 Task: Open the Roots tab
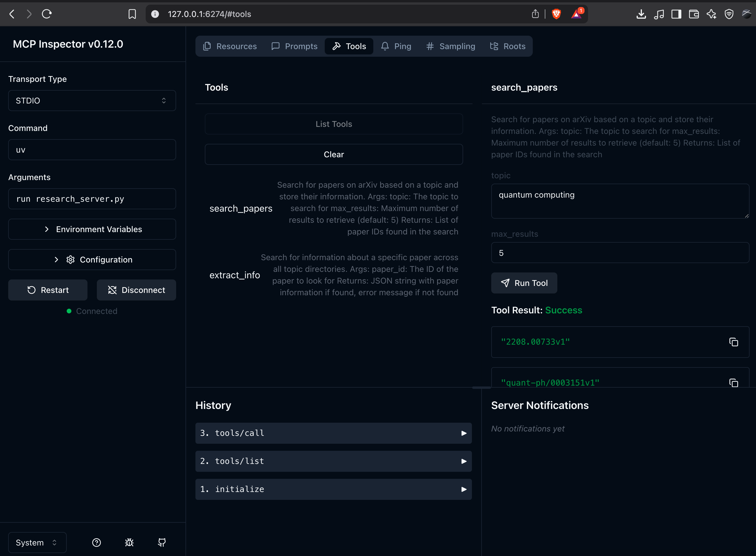[508, 46]
